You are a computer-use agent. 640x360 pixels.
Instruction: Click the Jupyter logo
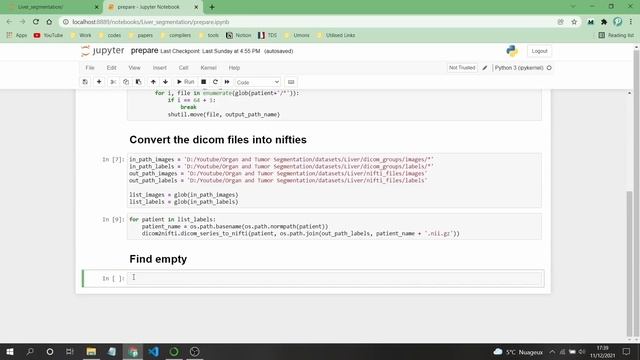[x=102, y=51]
